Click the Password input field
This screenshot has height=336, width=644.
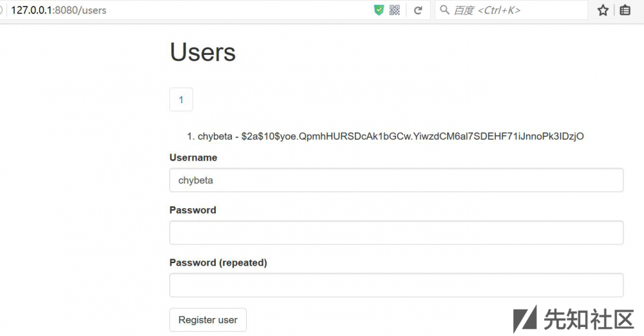point(396,233)
